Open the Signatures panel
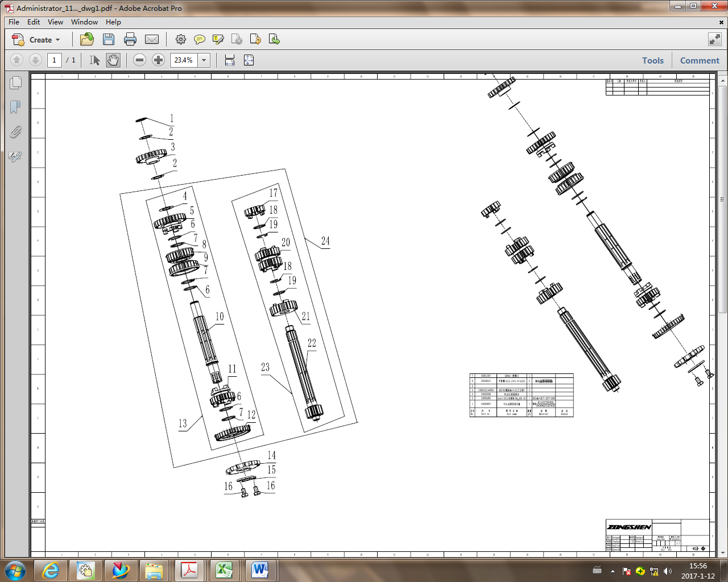This screenshot has height=582, width=728. [15, 155]
